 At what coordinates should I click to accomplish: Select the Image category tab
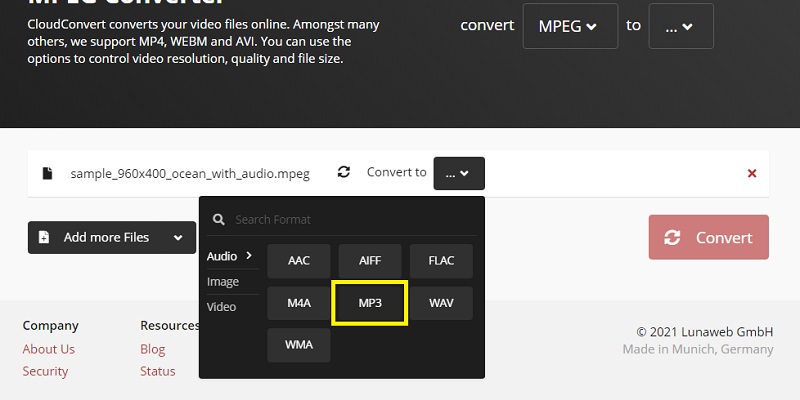point(223,282)
